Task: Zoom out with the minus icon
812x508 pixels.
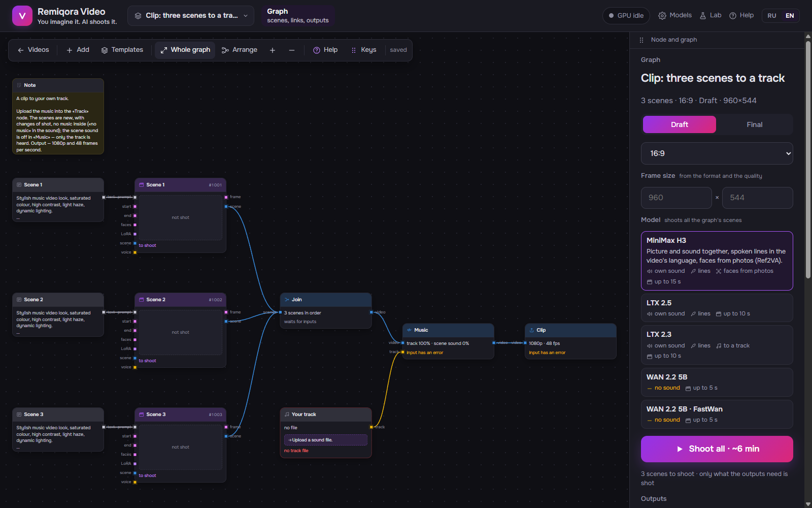Action: pyautogui.click(x=292, y=50)
